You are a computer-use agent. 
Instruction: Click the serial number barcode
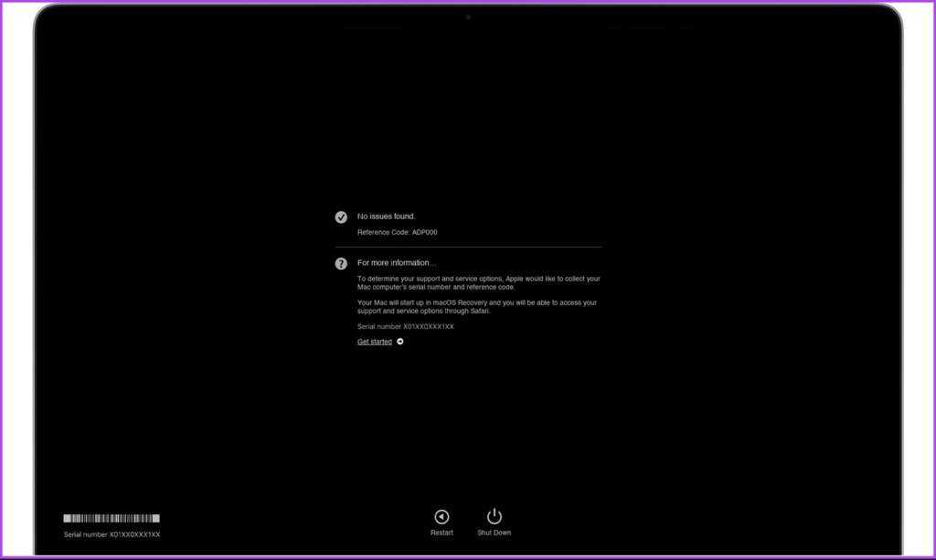coord(112,518)
